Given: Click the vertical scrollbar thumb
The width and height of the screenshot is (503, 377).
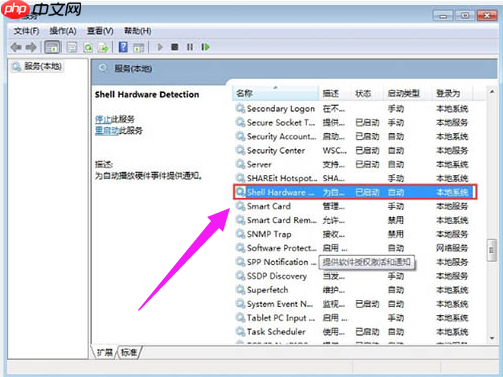Looking at the screenshot, I should [x=491, y=250].
